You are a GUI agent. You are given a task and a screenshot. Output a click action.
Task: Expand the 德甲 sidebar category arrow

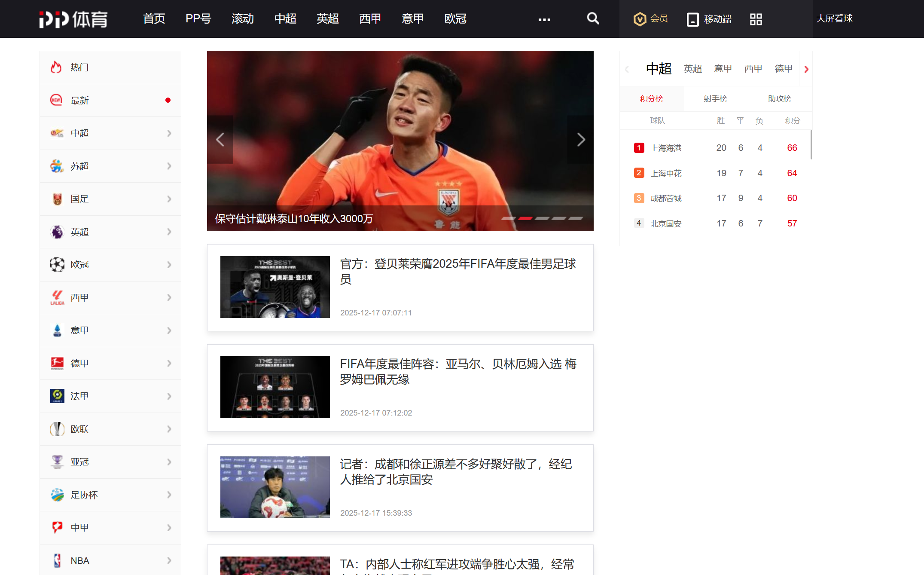(169, 364)
